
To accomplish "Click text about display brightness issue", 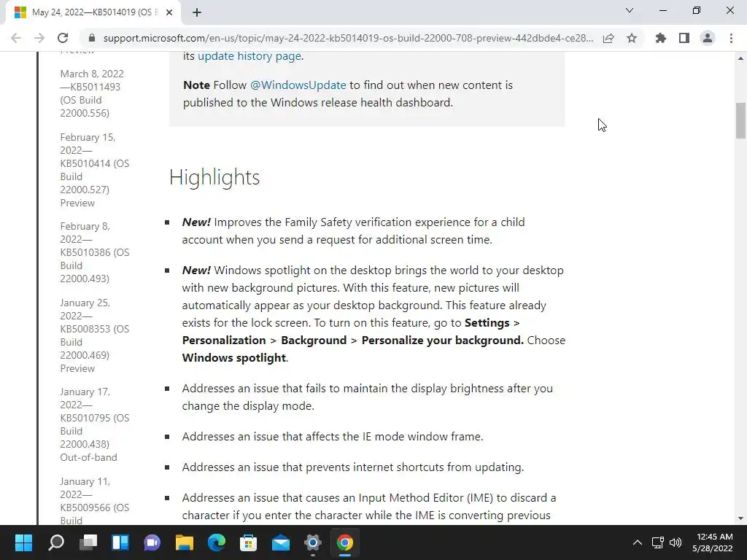I will pos(368,397).
